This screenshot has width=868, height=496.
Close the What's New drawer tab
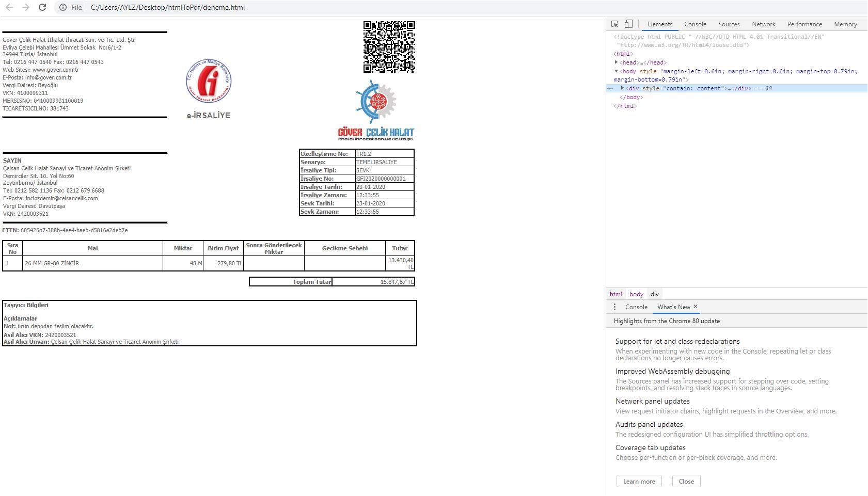coord(696,307)
